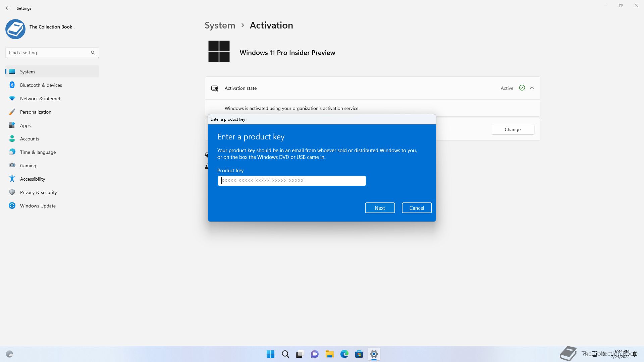This screenshot has height=362, width=644.
Task: Click the Accessibility figure icon
Action: point(12,179)
